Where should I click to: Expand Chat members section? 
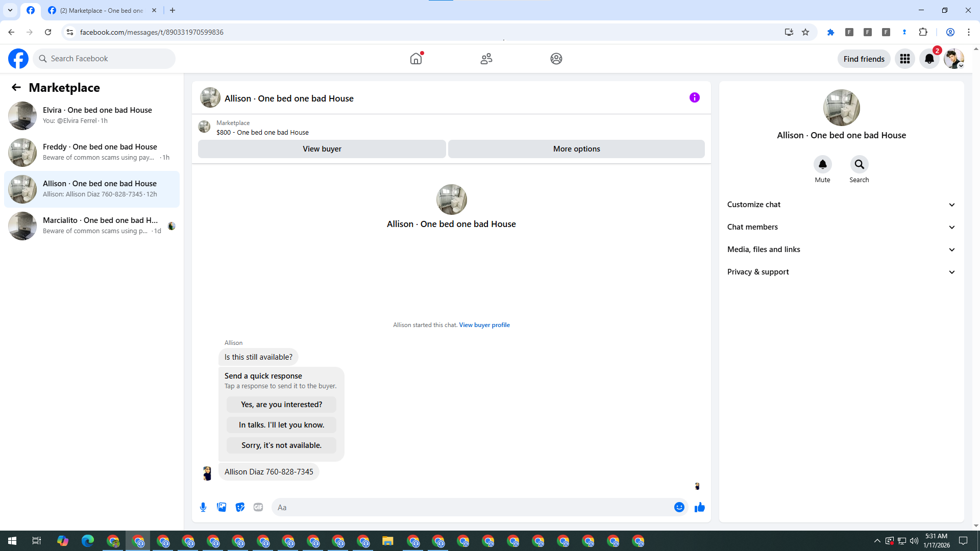pyautogui.click(x=841, y=227)
